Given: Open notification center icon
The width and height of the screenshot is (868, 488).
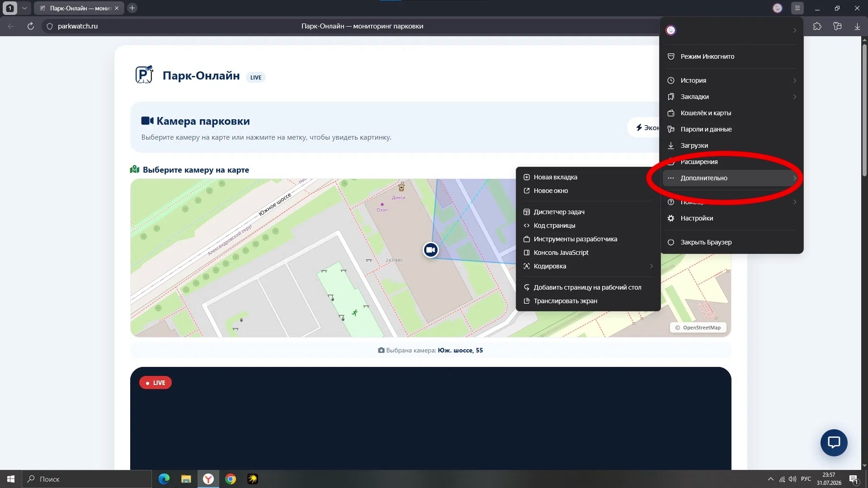Looking at the screenshot, I should (854, 479).
